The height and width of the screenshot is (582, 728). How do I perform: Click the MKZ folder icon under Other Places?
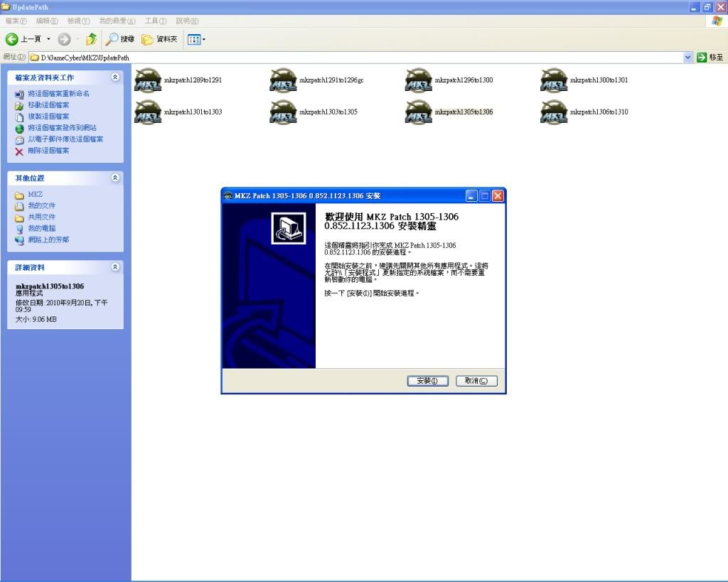point(19,195)
